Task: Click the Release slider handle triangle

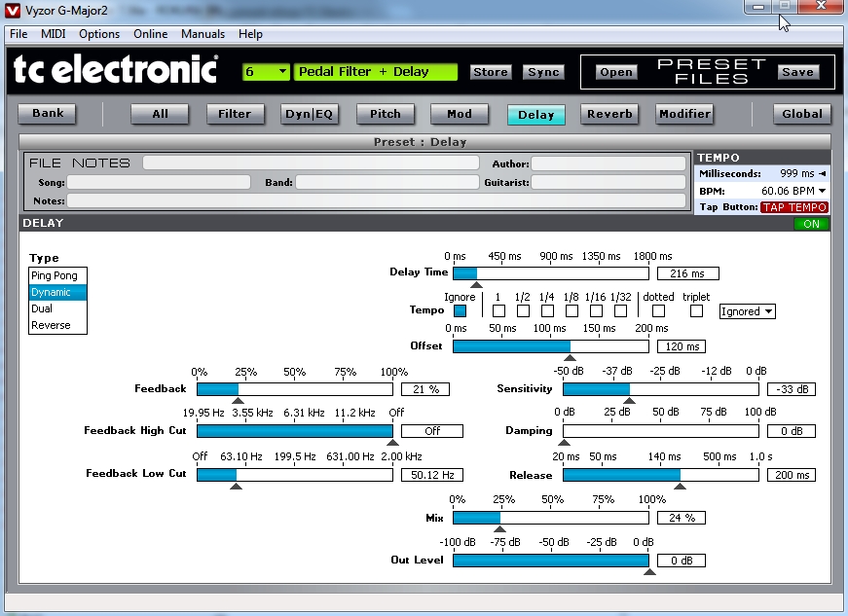Action: 681,487
